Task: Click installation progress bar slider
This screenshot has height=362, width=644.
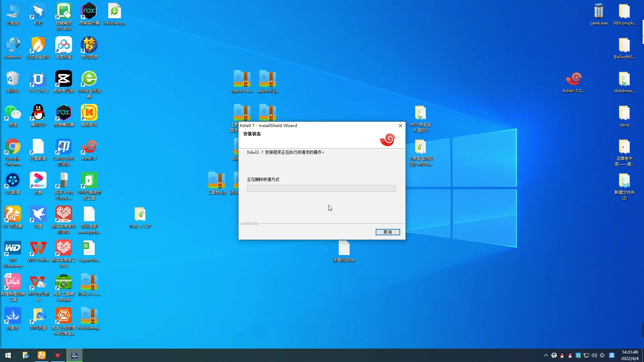Action: pos(322,188)
